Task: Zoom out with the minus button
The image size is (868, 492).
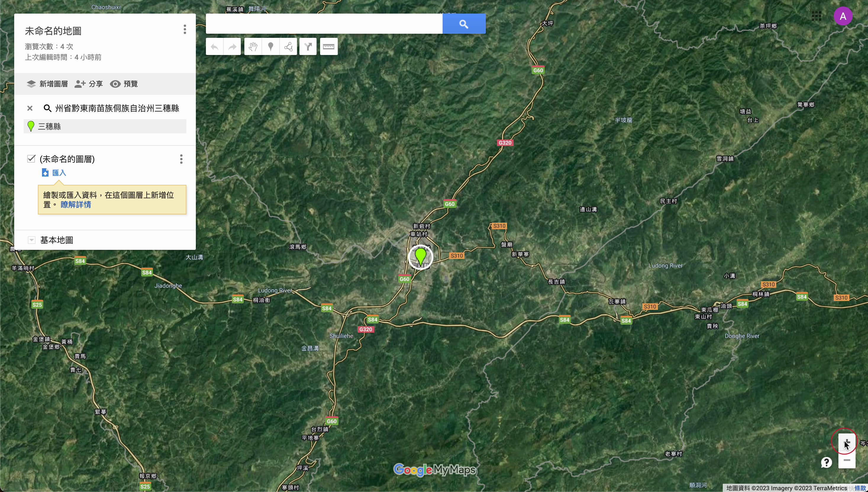Action: [847, 460]
